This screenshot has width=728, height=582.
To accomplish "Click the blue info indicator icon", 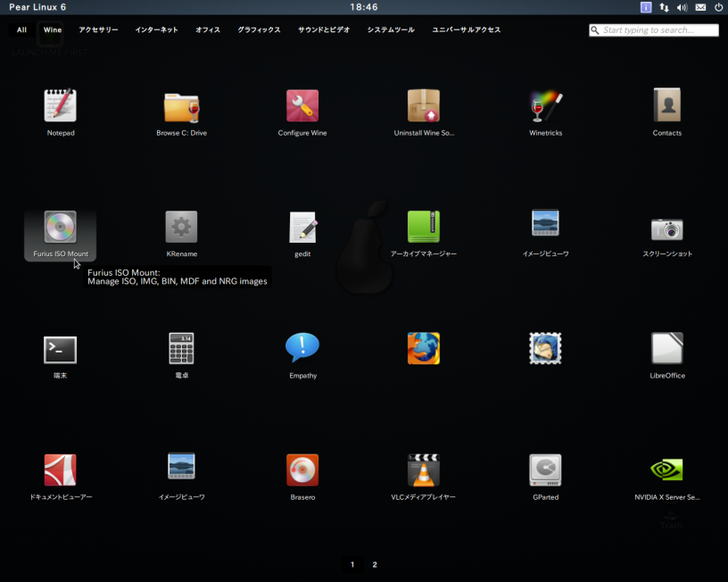I will [646, 7].
